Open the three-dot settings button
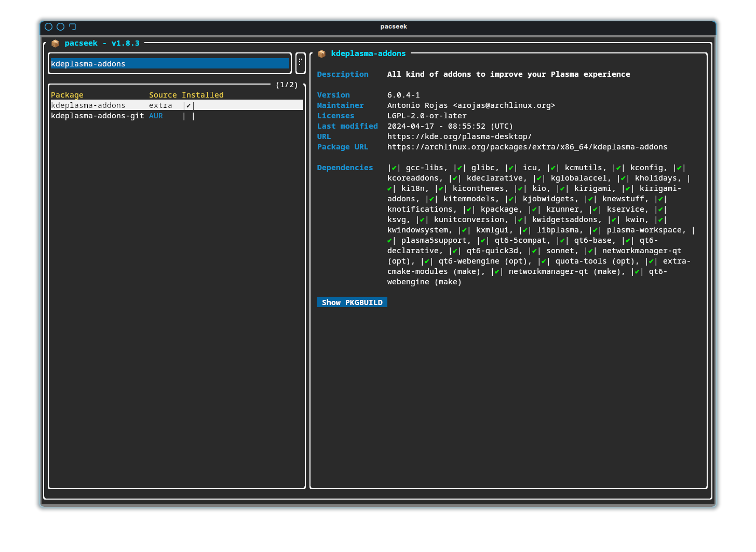The height and width of the screenshot is (552, 756). [x=300, y=63]
